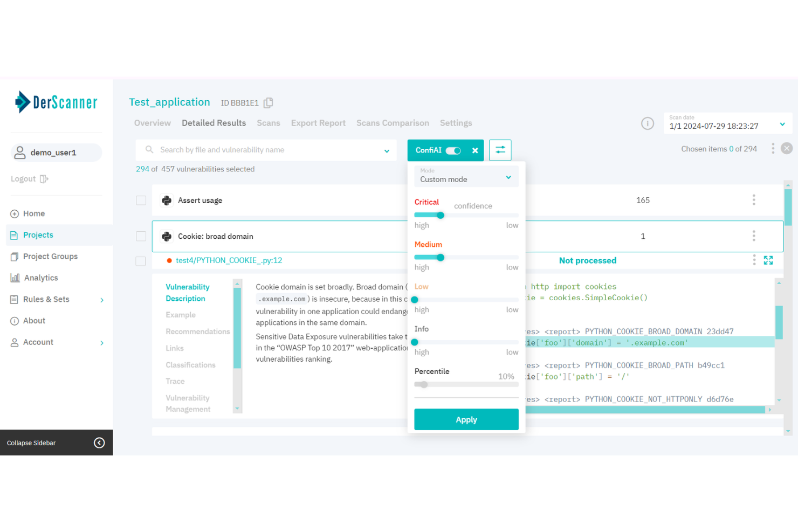The width and height of the screenshot is (798, 532).
Task: Expand the Account section chevron
Action: click(102, 342)
